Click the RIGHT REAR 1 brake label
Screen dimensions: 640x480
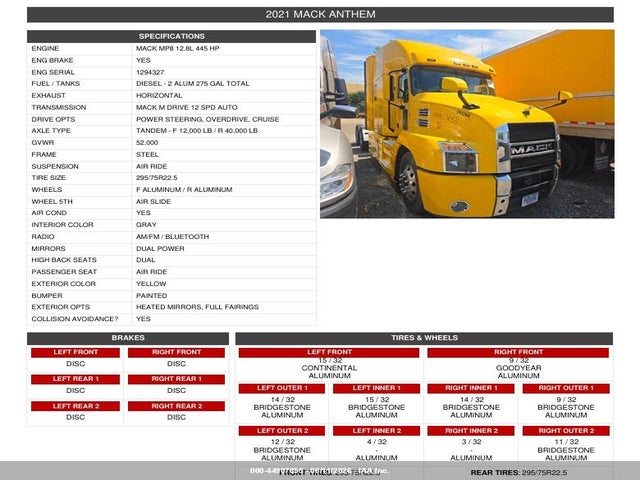[x=176, y=379]
